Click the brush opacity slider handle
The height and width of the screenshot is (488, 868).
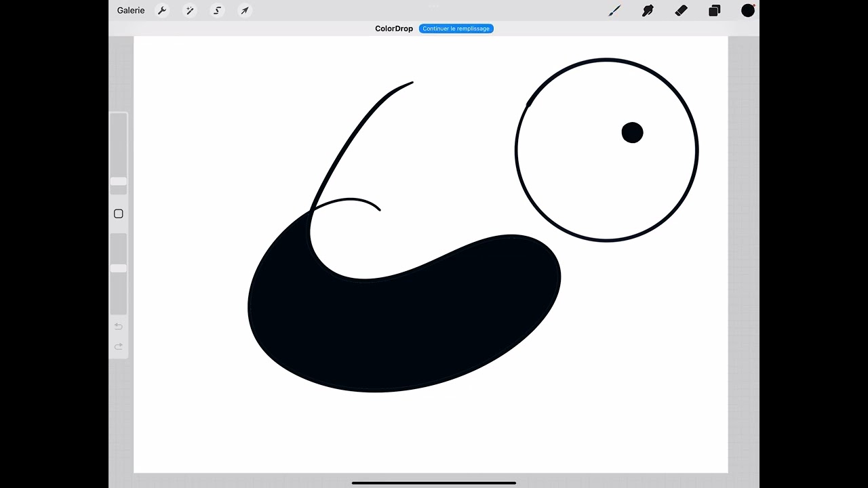tap(119, 268)
